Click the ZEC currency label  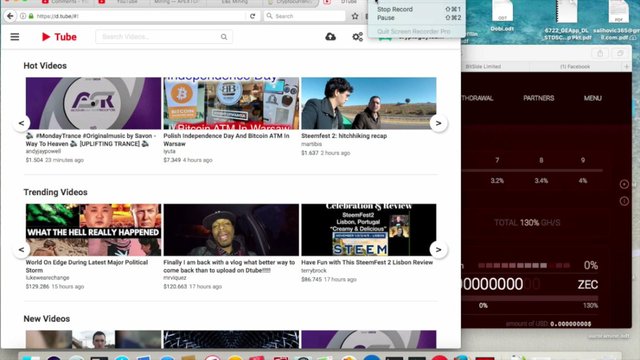tap(588, 284)
